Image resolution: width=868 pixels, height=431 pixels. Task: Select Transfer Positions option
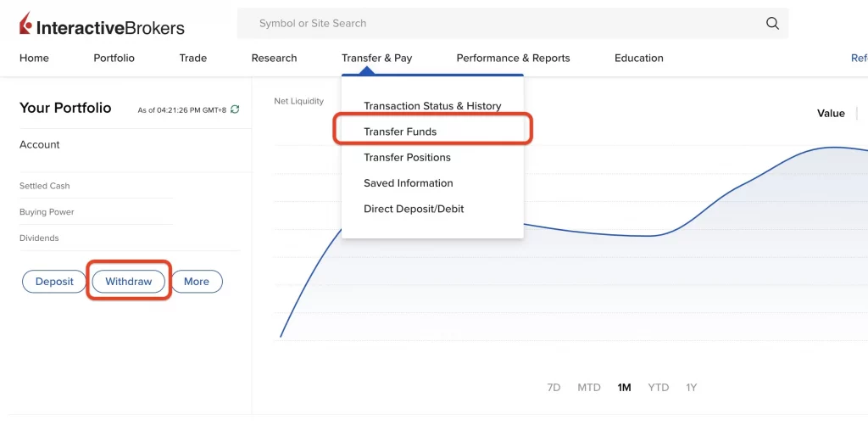tap(407, 157)
